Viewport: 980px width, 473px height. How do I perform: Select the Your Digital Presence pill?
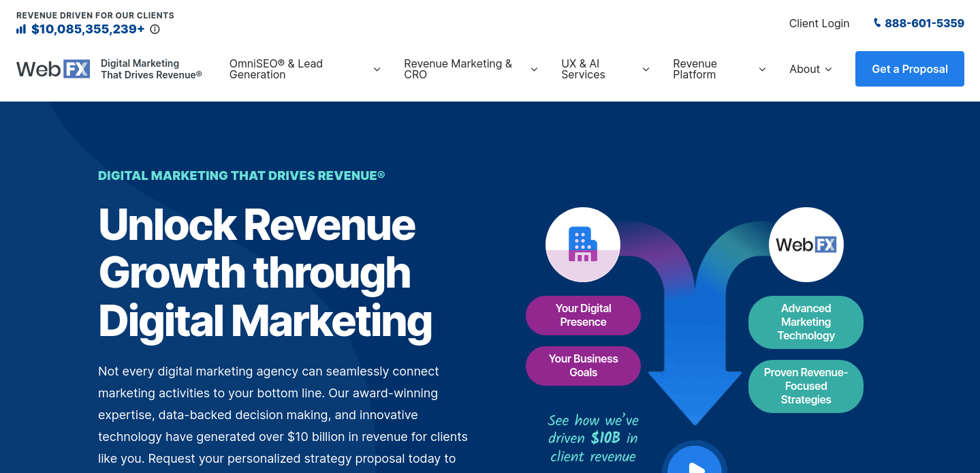(x=583, y=316)
